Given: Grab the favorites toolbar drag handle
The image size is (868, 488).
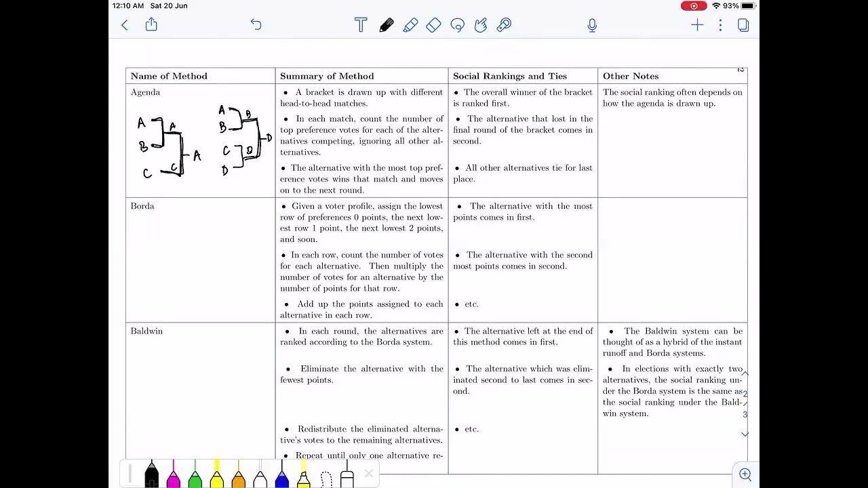Looking at the screenshot, I should point(130,474).
